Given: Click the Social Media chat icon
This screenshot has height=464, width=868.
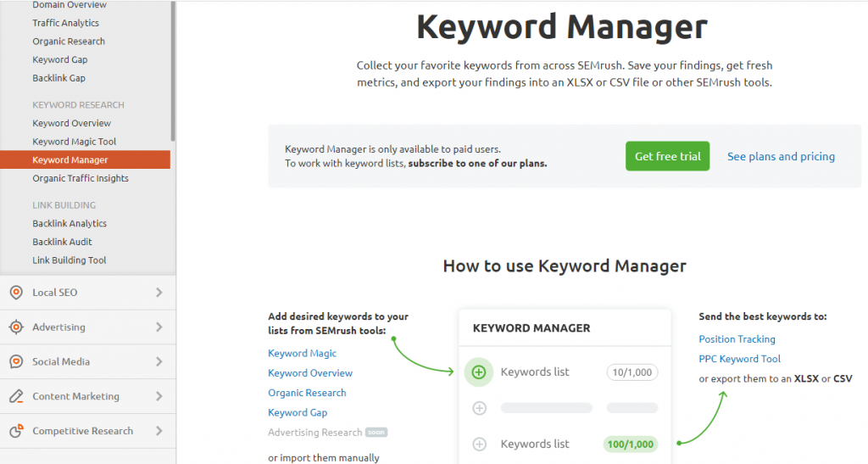Looking at the screenshot, I should point(16,361).
